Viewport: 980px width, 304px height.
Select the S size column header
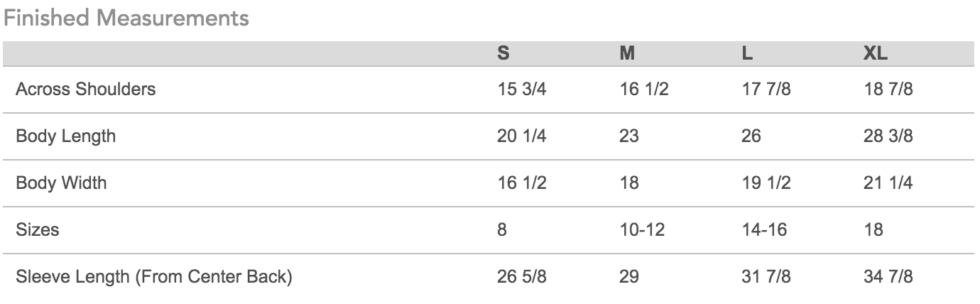pyautogui.click(x=503, y=54)
